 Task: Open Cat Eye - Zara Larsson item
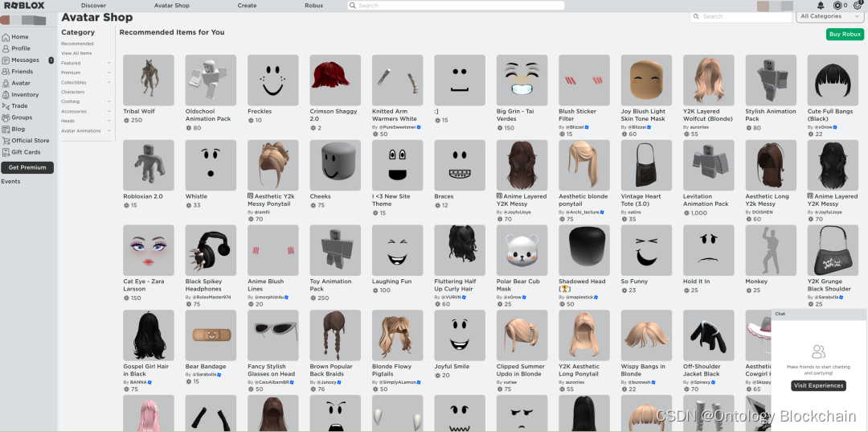pyautogui.click(x=149, y=250)
